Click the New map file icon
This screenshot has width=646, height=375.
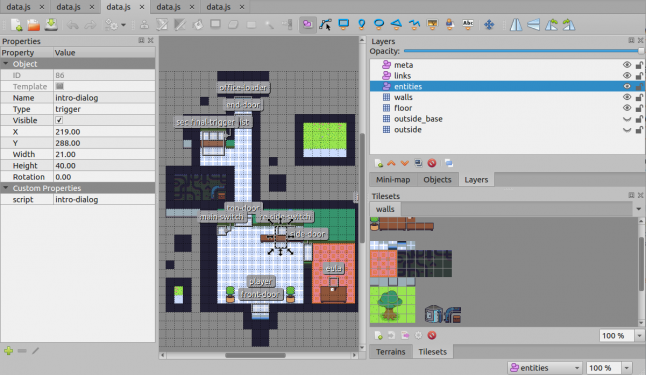(16, 25)
